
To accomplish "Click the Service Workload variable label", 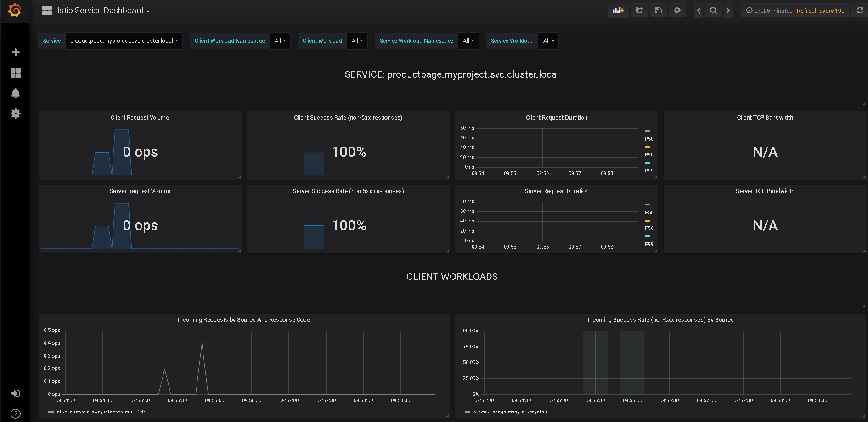I will tap(512, 41).
